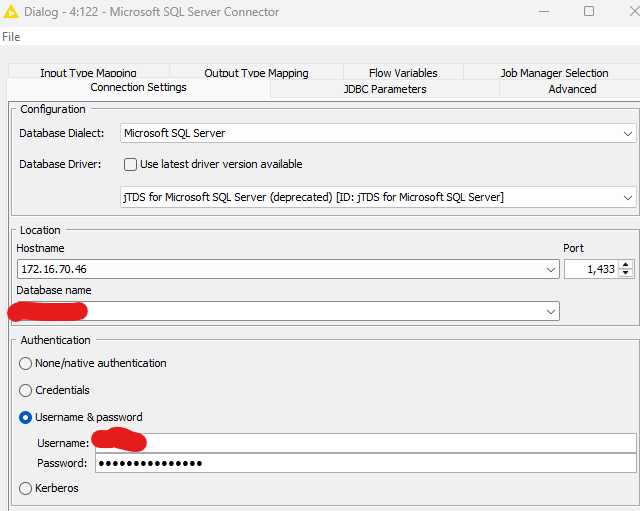640x511 pixels.
Task: Select Kerberos authentication option
Action: pyautogui.click(x=25, y=489)
